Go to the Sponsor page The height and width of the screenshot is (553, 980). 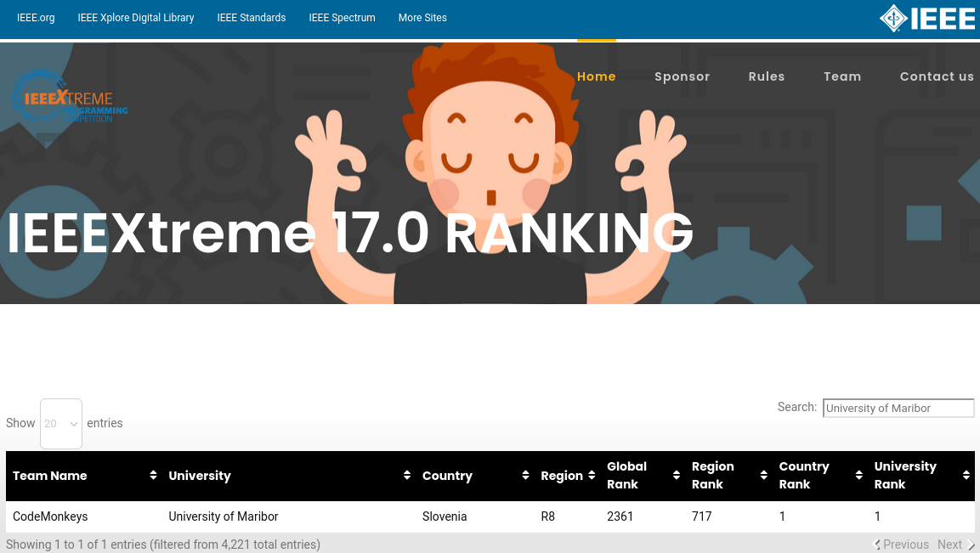[682, 76]
